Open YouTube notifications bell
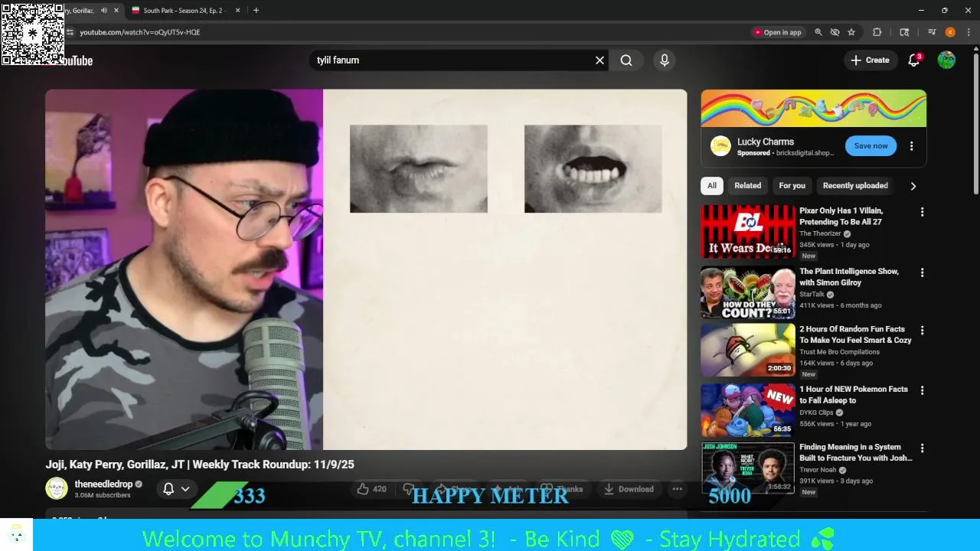Screen dimensions: 980x551 click(x=913, y=60)
